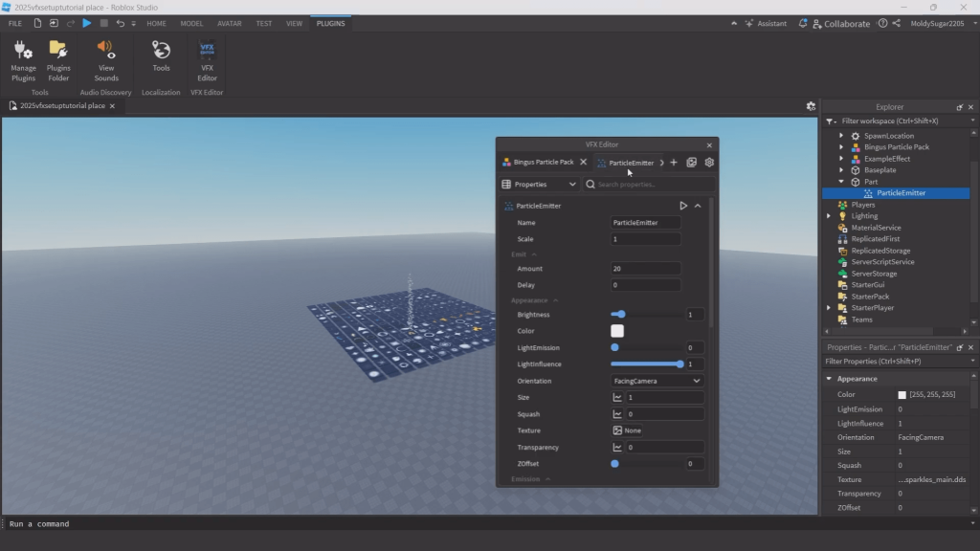This screenshot has width=980, height=551.
Task: Open notifications bell
Action: 803,23
